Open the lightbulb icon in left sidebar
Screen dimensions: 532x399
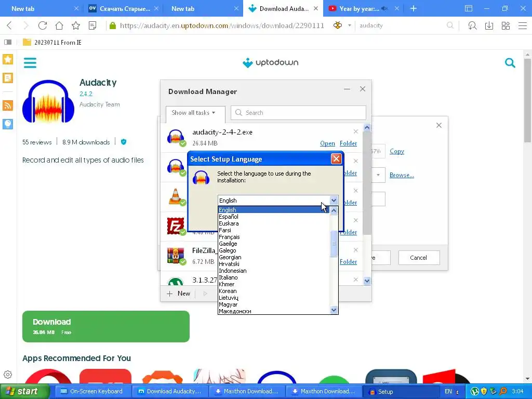point(8,124)
